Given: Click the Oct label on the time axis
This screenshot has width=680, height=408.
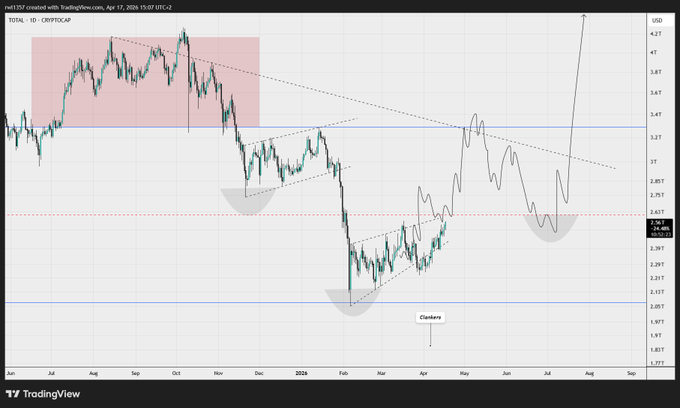Looking at the screenshot, I should 176,373.
